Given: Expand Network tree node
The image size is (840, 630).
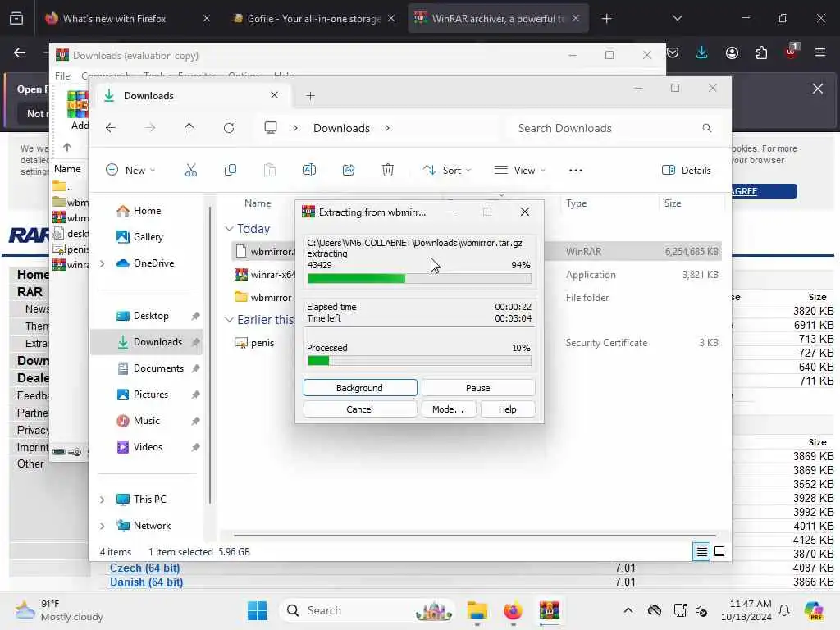Looking at the screenshot, I should pyautogui.click(x=103, y=526).
